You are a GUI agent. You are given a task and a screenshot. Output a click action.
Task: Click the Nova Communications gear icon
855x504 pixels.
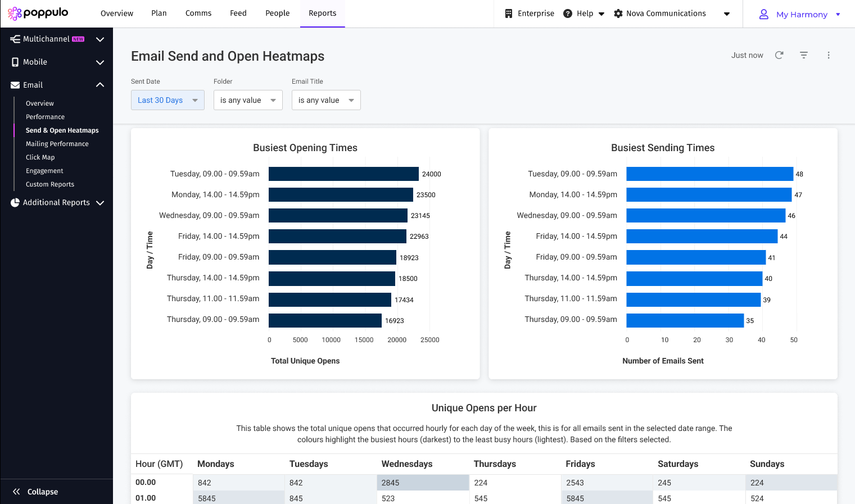[x=618, y=13]
